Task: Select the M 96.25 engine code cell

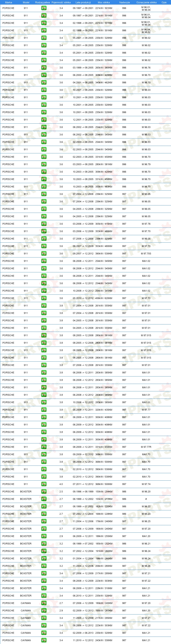Action: point(146,521)
